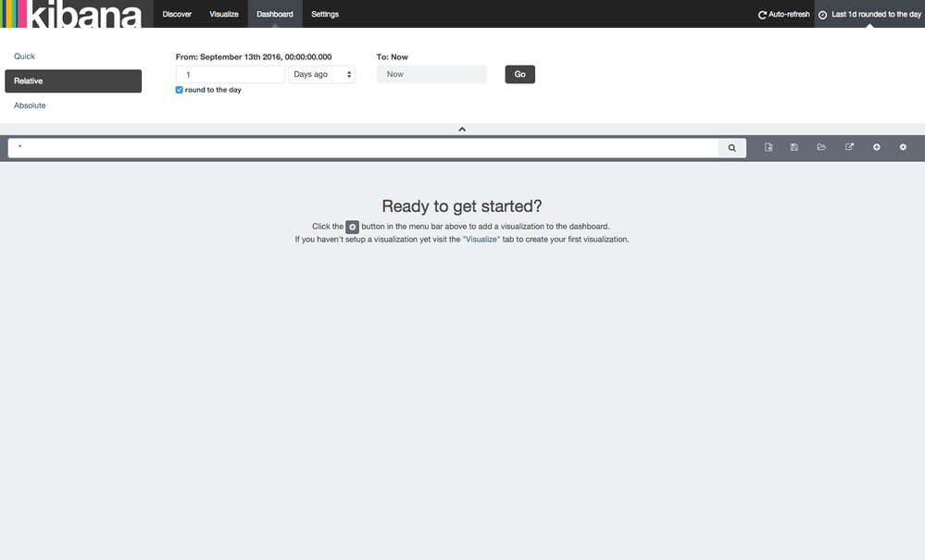The height and width of the screenshot is (560, 925).
Task: Open the Settings tab
Action: click(x=324, y=14)
